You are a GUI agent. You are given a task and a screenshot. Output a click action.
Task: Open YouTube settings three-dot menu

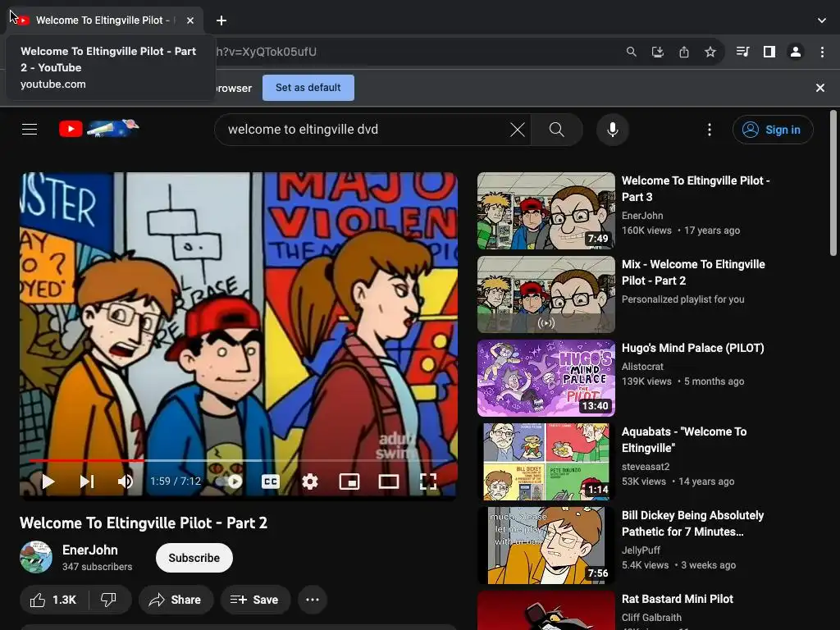tap(710, 130)
